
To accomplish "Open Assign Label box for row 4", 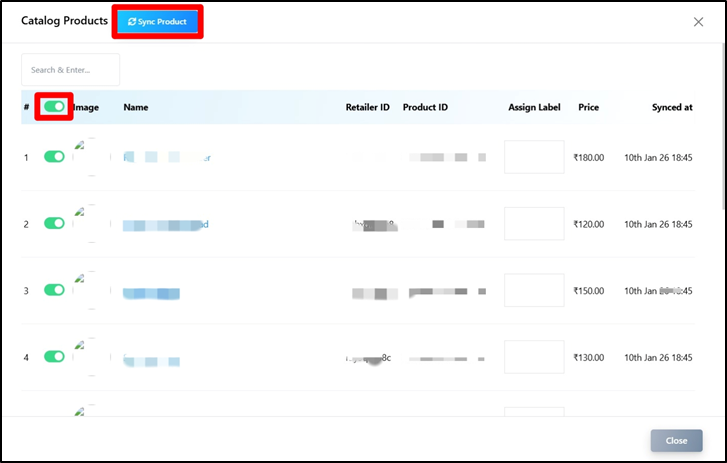I will point(534,357).
